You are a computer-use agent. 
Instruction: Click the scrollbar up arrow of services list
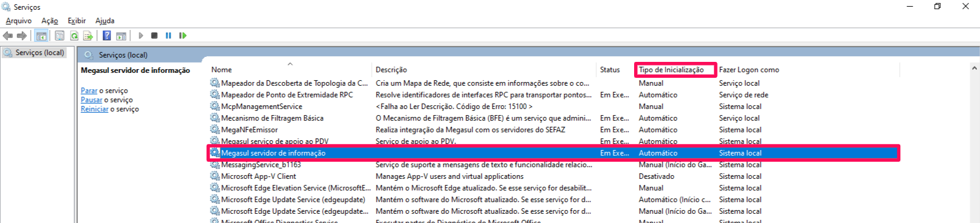point(974,69)
